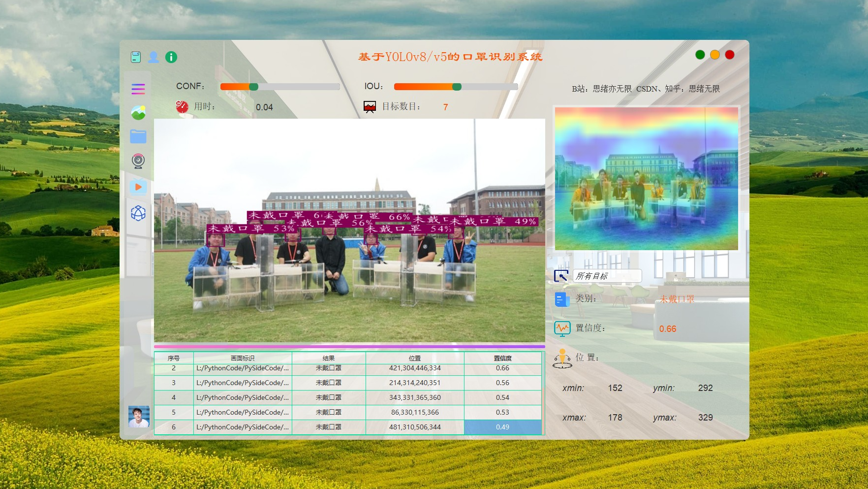Adjust the IOU slider handle
Screen dimensions: 868x489
[x=457, y=87]
